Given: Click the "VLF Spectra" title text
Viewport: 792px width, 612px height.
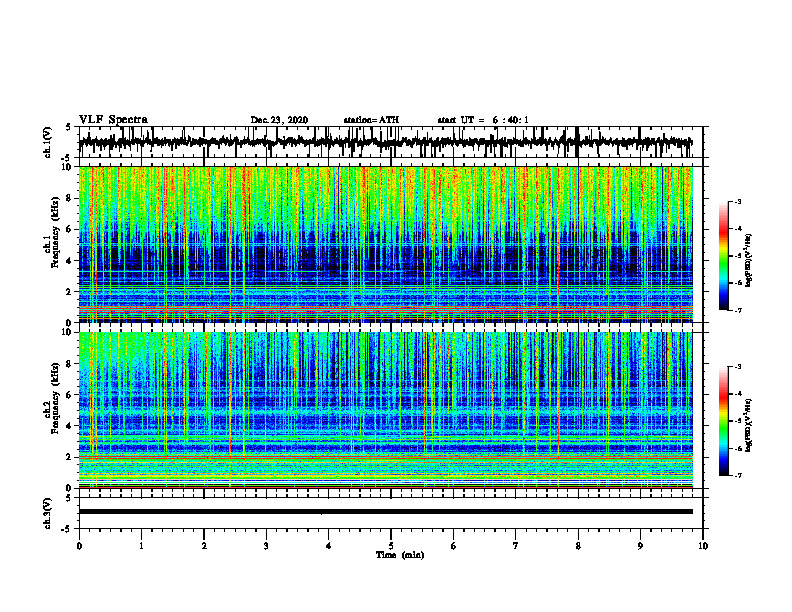Looking at the screenshot, I should click(x=113, y=120).
